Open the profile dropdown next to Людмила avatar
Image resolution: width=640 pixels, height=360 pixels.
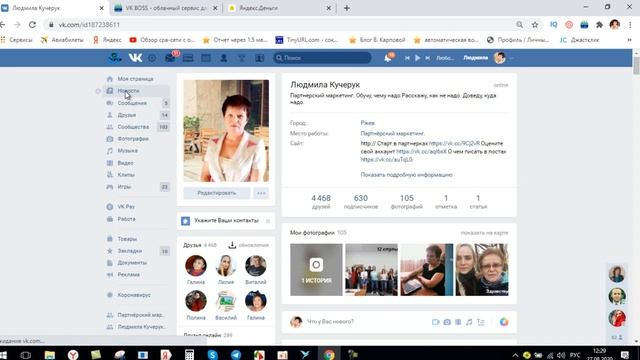coord(511,58)
